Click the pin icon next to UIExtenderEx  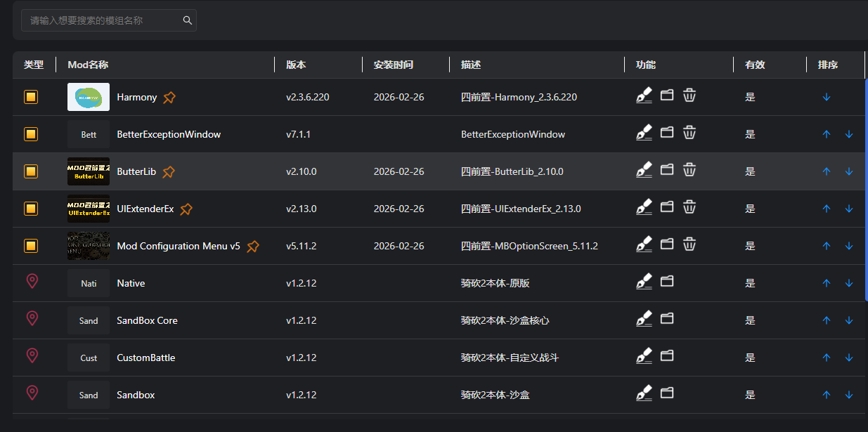(x=186, y=209)
